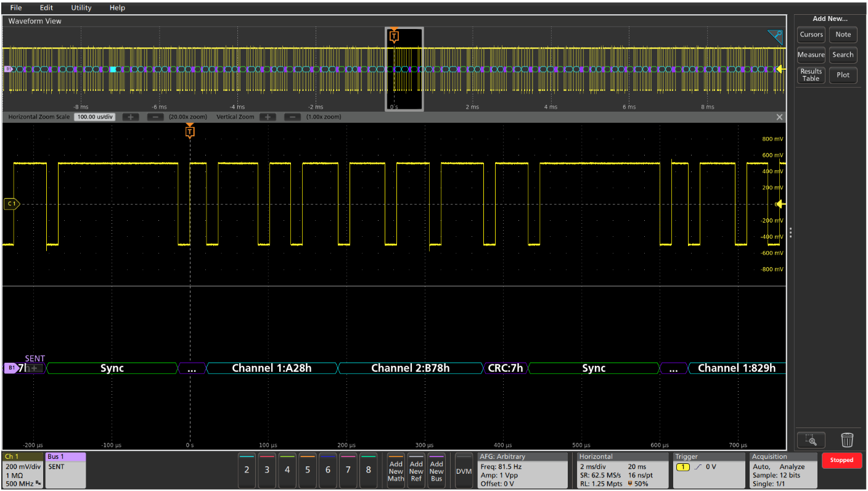This screenshot has height=491, width=868.
Task: Click Add New Math
Action: click(x=396, y=469)
